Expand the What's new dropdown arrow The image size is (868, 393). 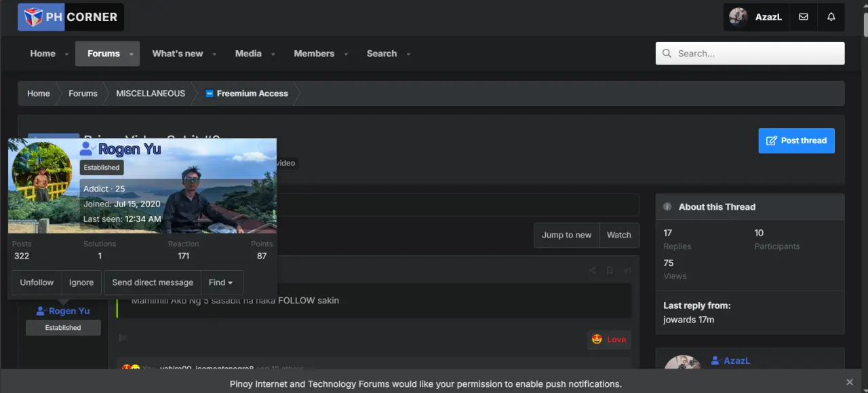(214, 54)
